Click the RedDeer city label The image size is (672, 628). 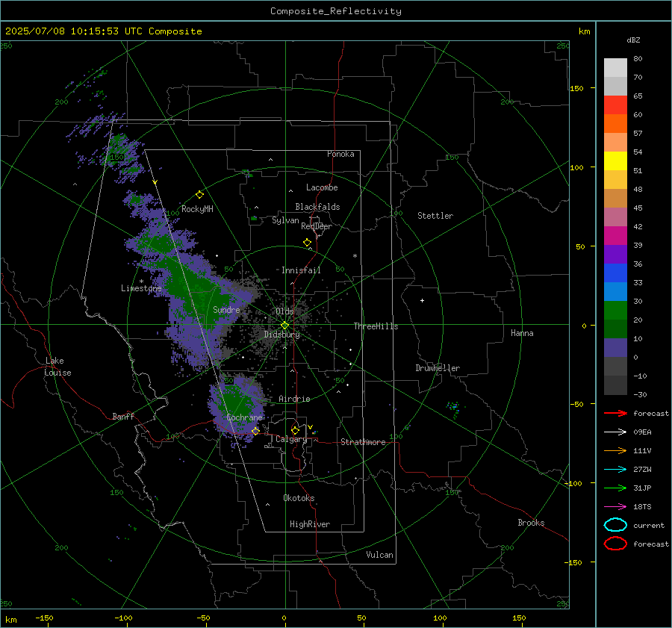point(317,226)
